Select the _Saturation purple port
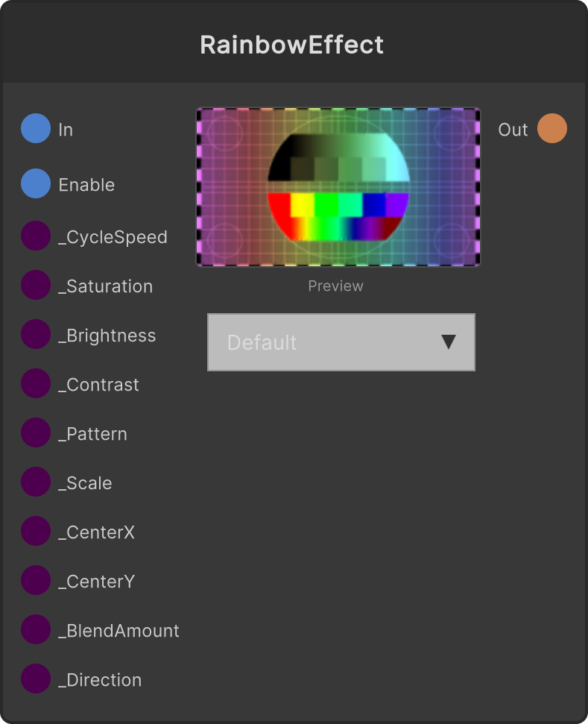588x724 pixels. pos(36,285)
